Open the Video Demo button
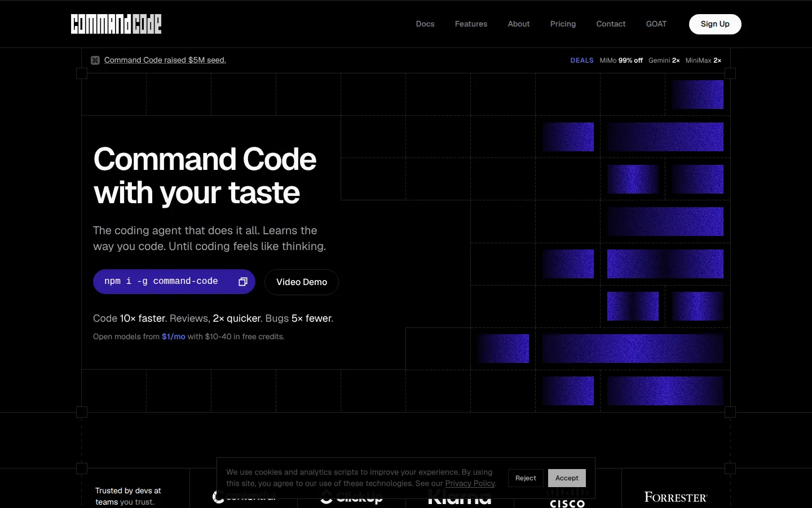Screen dimensions: 812x508 [x=302, y=282]
